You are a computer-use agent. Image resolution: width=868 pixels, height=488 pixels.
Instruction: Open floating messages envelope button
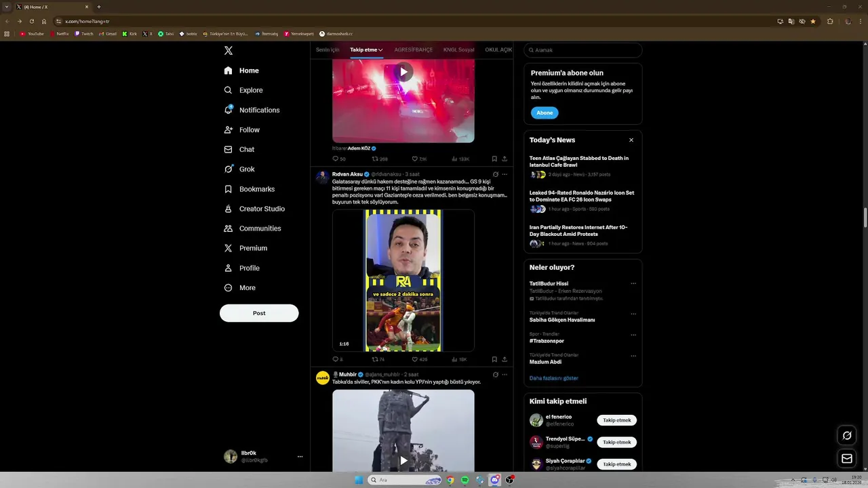846,459
